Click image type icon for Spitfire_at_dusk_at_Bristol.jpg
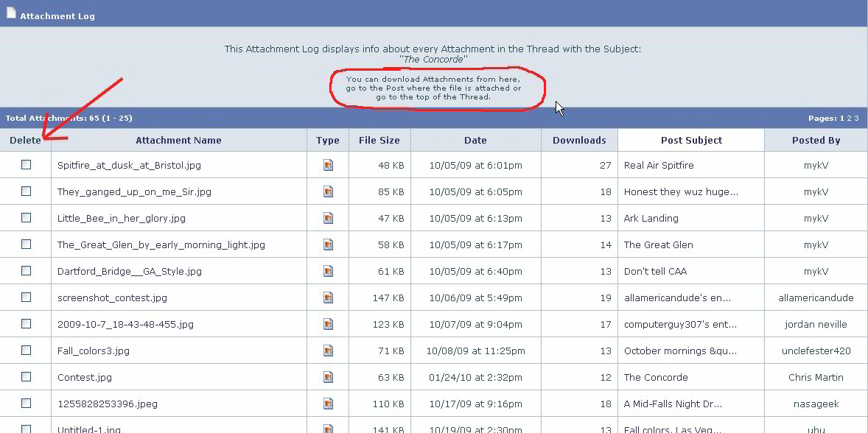 point(329,165)
